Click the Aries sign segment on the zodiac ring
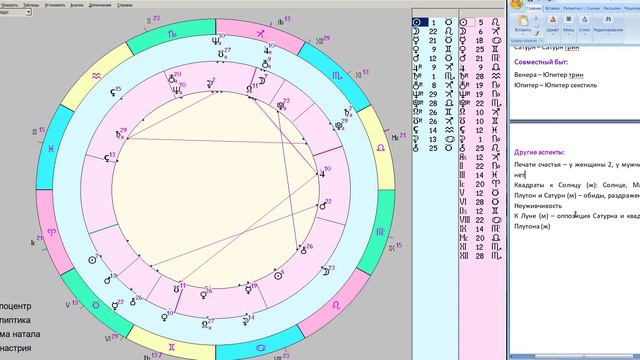The height and width of the screenshot is (360, 640). [51, 232]
